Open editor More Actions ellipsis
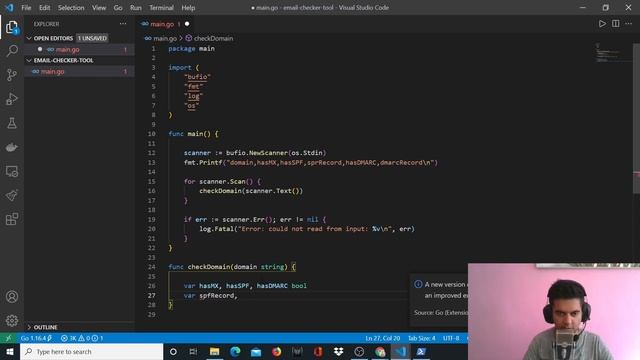This screenshot has width=640, height=360. 629,24
